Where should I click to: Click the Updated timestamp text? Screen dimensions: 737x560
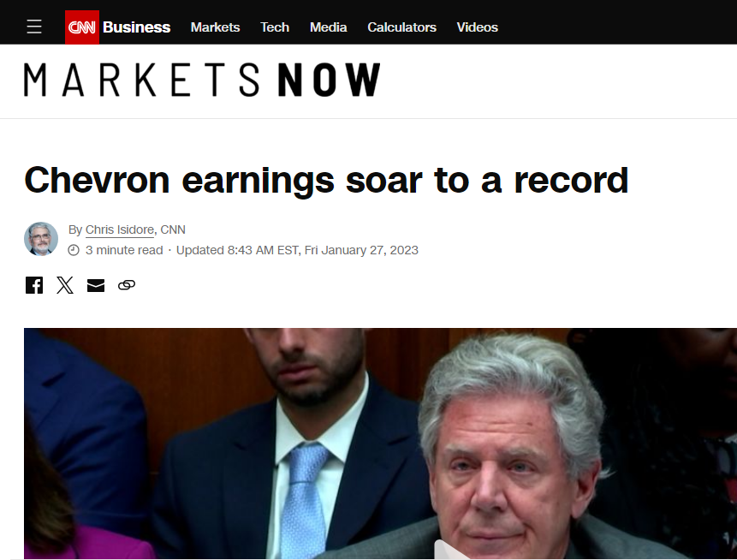click(x=297, y=250)
